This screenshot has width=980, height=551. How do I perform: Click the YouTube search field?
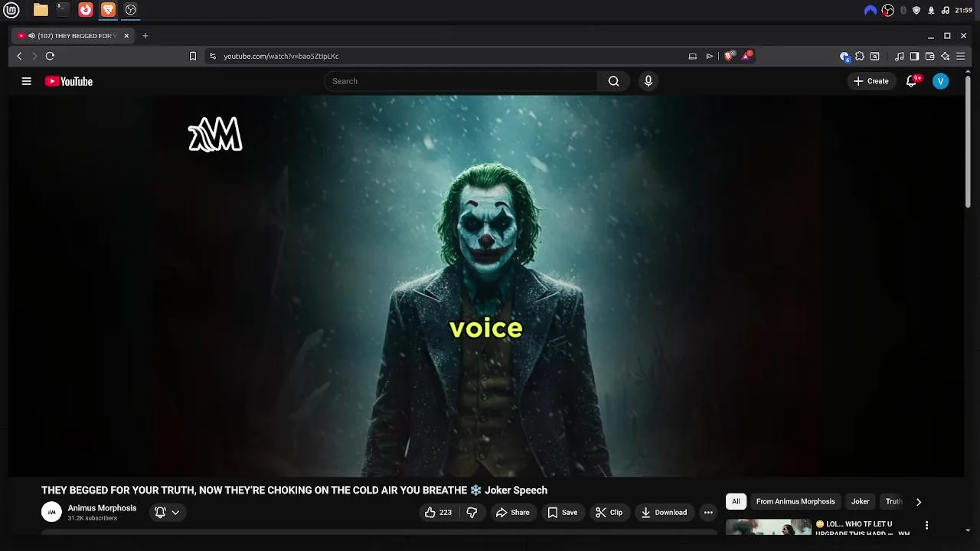point(460,81)
